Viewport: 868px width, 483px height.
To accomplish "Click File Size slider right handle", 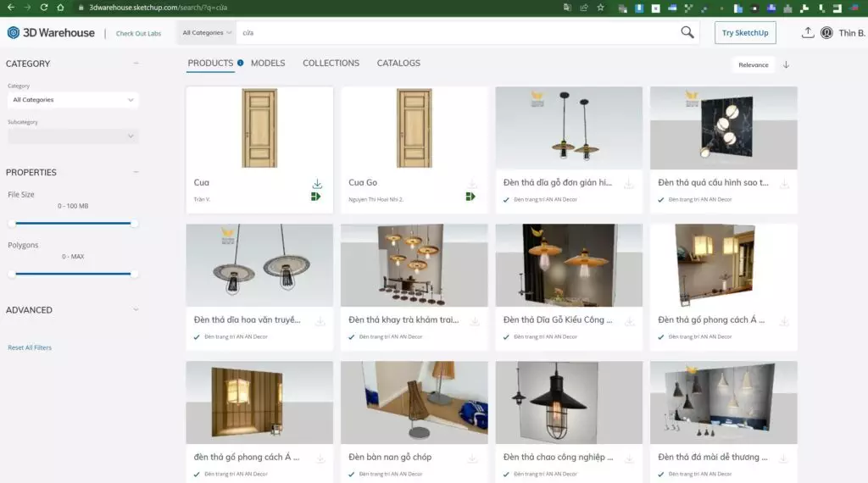I will [135, 224].
